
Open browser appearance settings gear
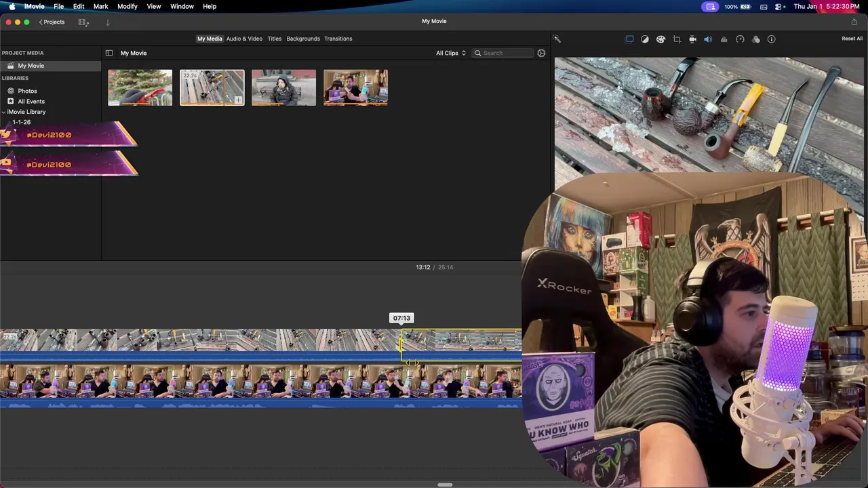tap(541, 53)
